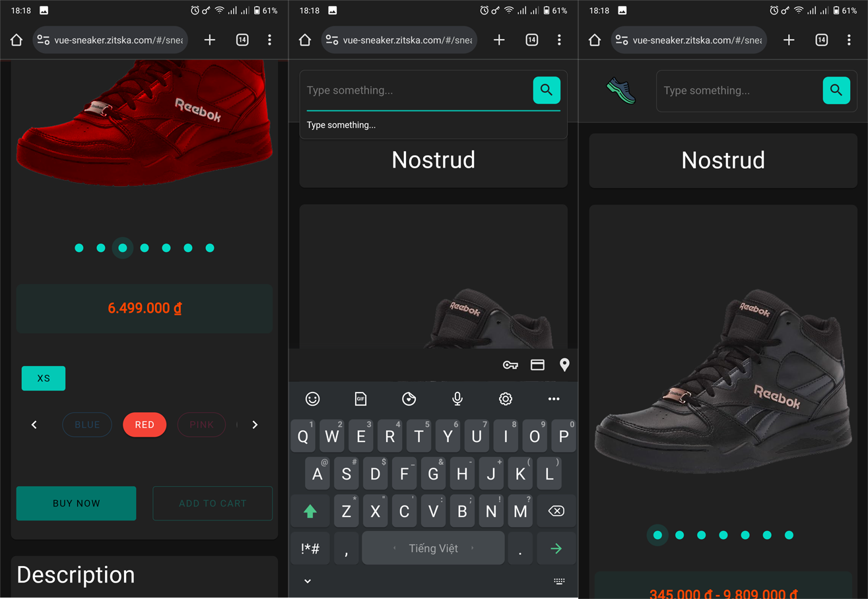Image resolution: width=868 pixels, height=599 pixels.
Task: Show more colors with right arrow
Action: click(255, 425)
